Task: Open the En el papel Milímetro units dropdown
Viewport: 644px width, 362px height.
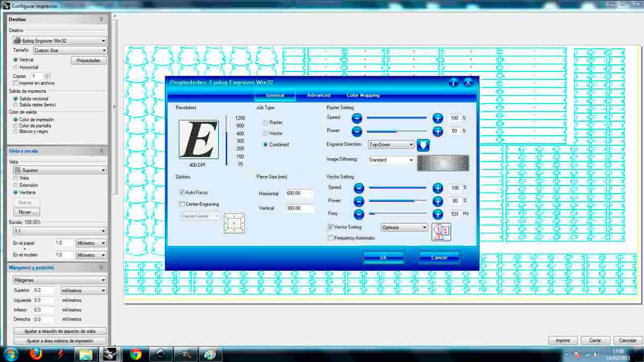Action: coord(91,243)
